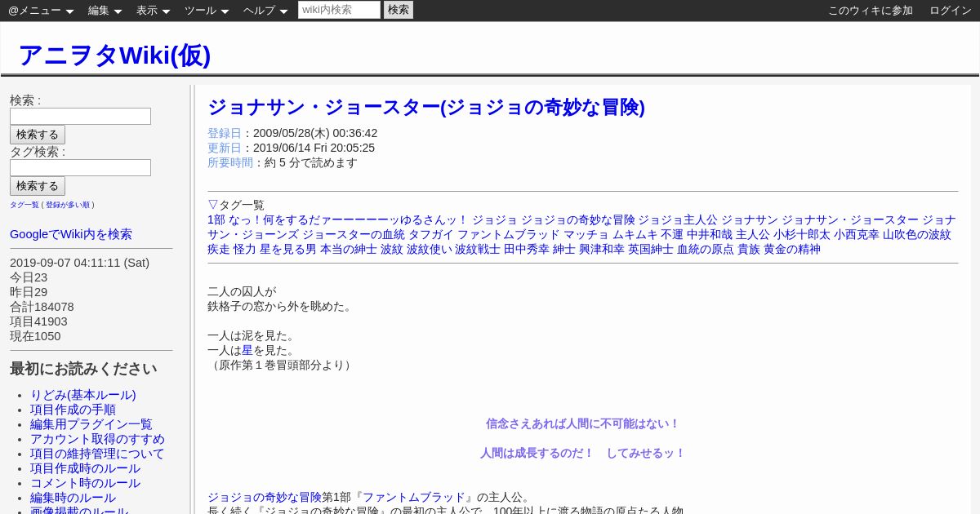Open the タグ一覧 small link
Screen dimensions: 980x514
[24, 205]
